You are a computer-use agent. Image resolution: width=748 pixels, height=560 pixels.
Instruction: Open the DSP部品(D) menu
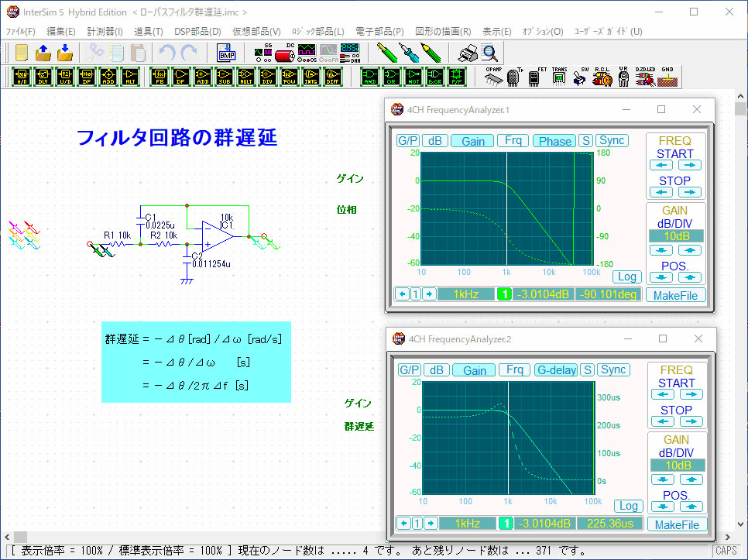197,32
